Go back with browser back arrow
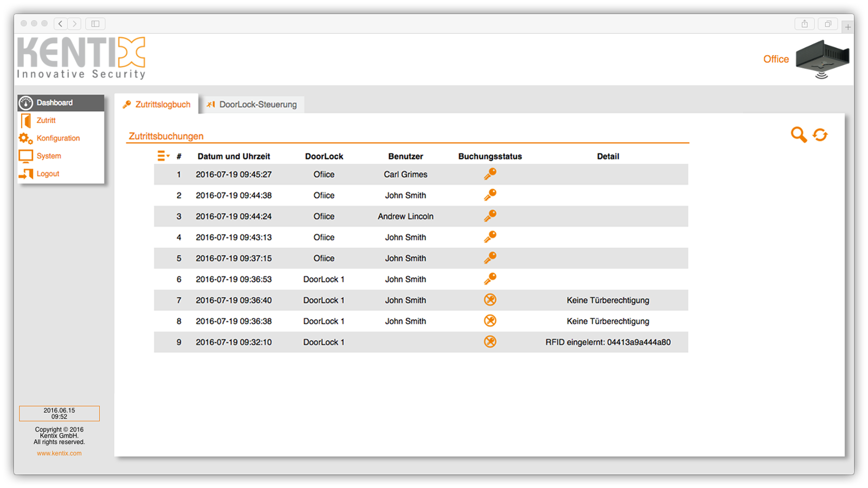This screenshot has width=868, height=488. point(61,24)
